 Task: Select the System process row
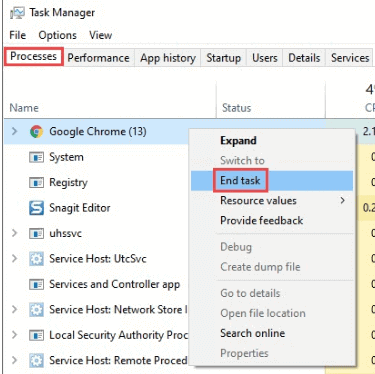[66, 157]
